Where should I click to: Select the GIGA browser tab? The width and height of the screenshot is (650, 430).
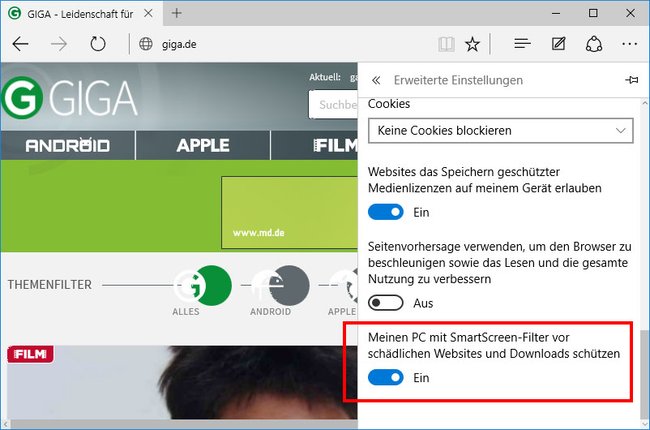pyautogui.click(x=80, y=14)
